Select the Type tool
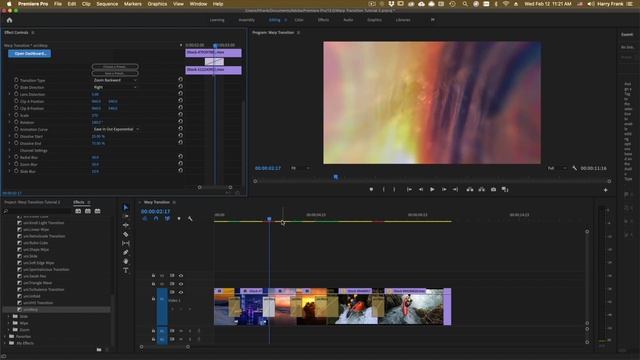The image size is (640, 360). point(126,270)
